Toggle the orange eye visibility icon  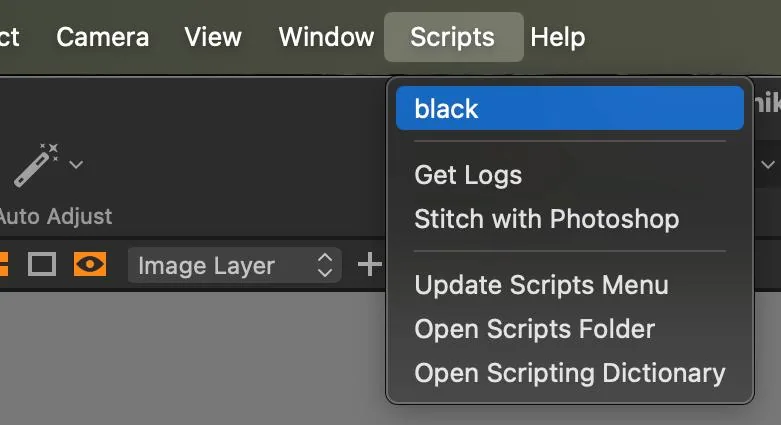click(90, 264)
